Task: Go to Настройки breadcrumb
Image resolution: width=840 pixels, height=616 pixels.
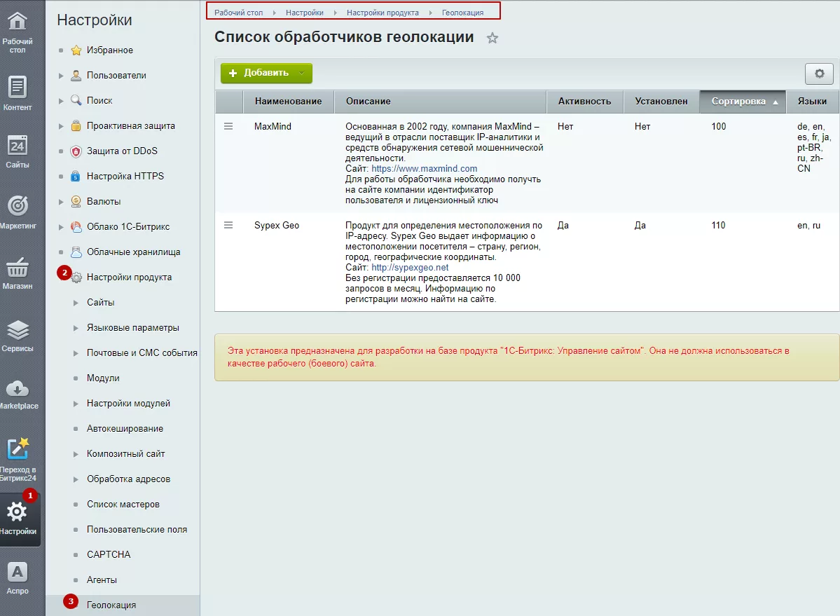Action: (x=304, y=13)
